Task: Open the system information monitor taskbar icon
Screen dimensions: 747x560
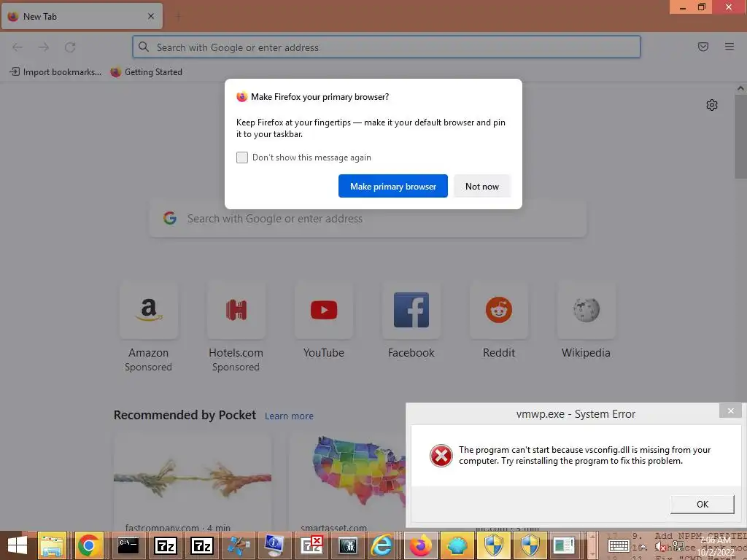Action: pyautogui.click(x=274, y=545)
